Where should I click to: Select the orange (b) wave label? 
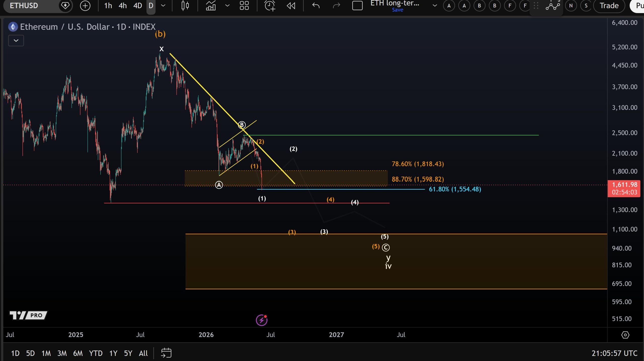(160, 34)
